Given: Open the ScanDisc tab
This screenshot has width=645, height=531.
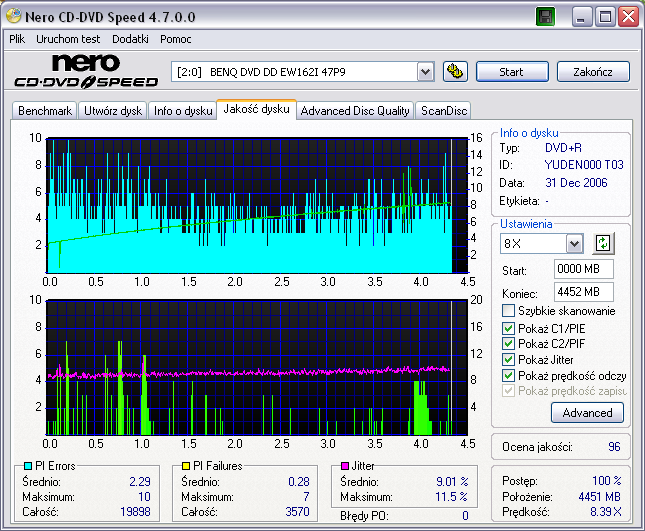Looking at the screenshot, I should pos(444,111).
